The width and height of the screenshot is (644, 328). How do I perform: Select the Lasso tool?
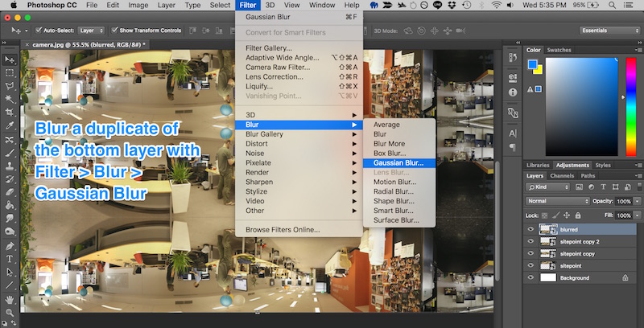click(x=10, y=86)
